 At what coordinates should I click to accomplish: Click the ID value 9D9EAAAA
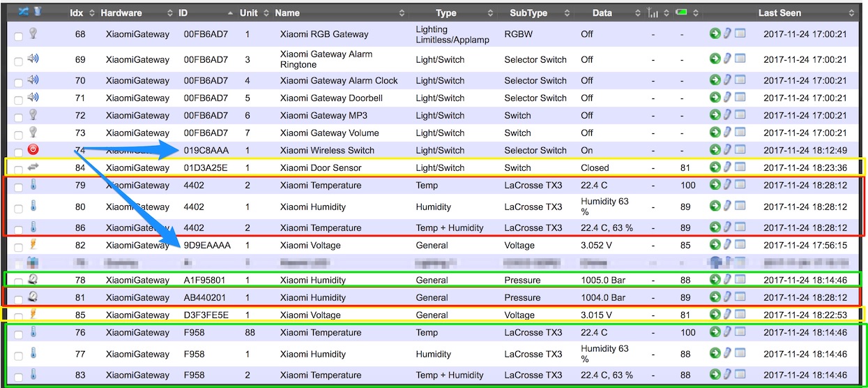click(x=207, y=245)
